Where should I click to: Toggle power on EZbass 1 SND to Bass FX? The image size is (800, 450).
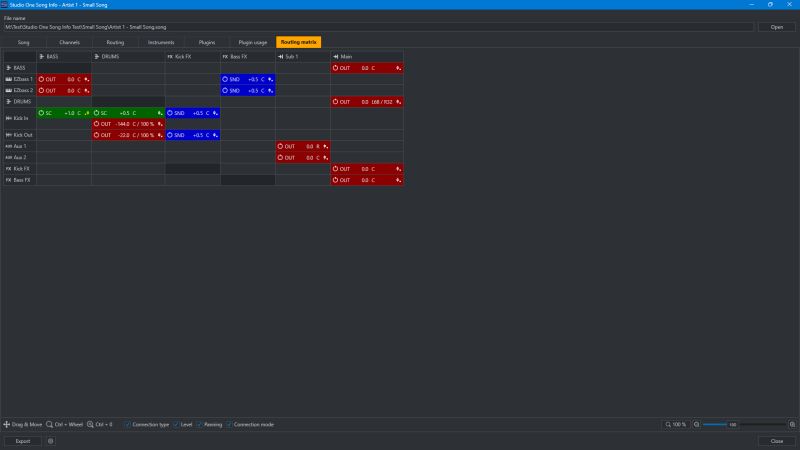pyautogui.click(x=225, y=79)
